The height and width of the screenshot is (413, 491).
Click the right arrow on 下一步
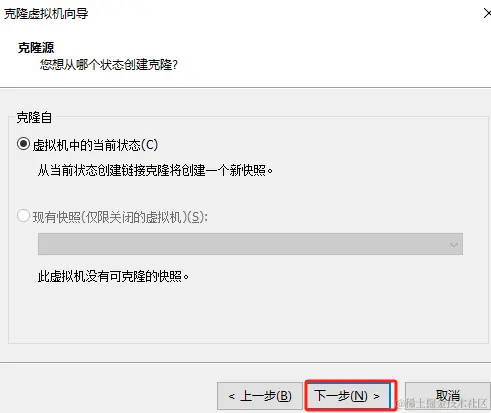tap(376, 396)
